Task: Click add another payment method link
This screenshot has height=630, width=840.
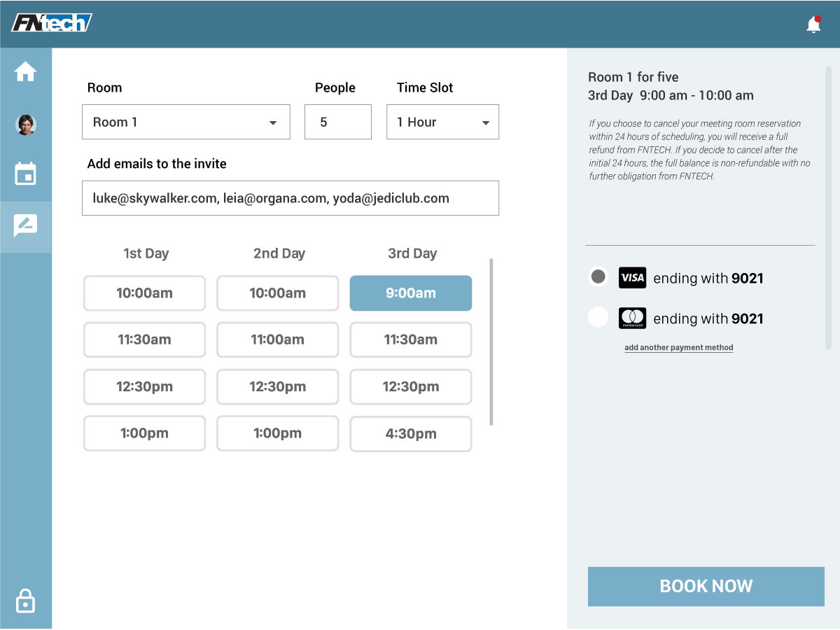Action: (x=679, y=347)
